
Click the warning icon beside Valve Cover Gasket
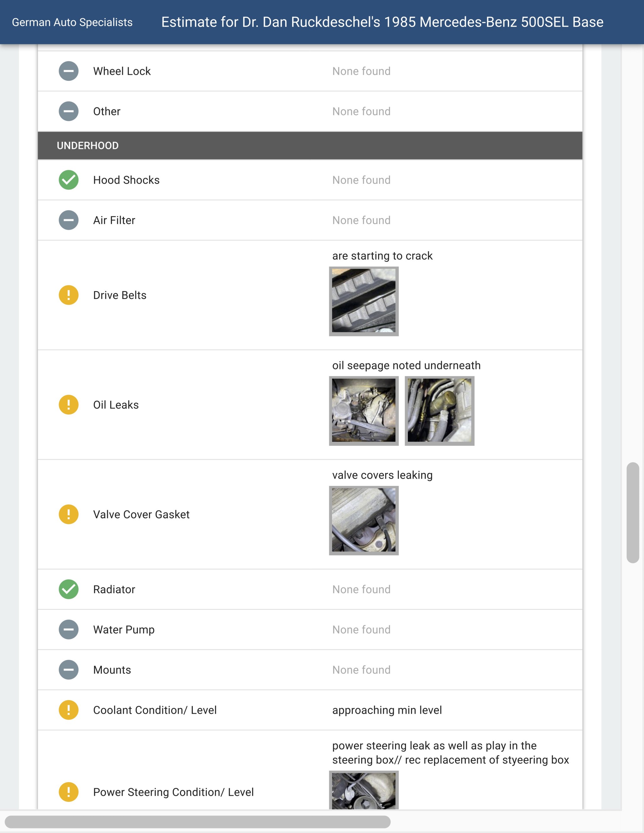click(x=69, y=514)
